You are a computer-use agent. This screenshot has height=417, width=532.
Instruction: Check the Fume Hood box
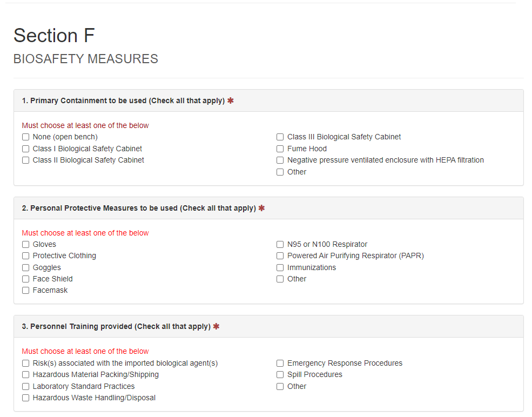pos(280,149)
